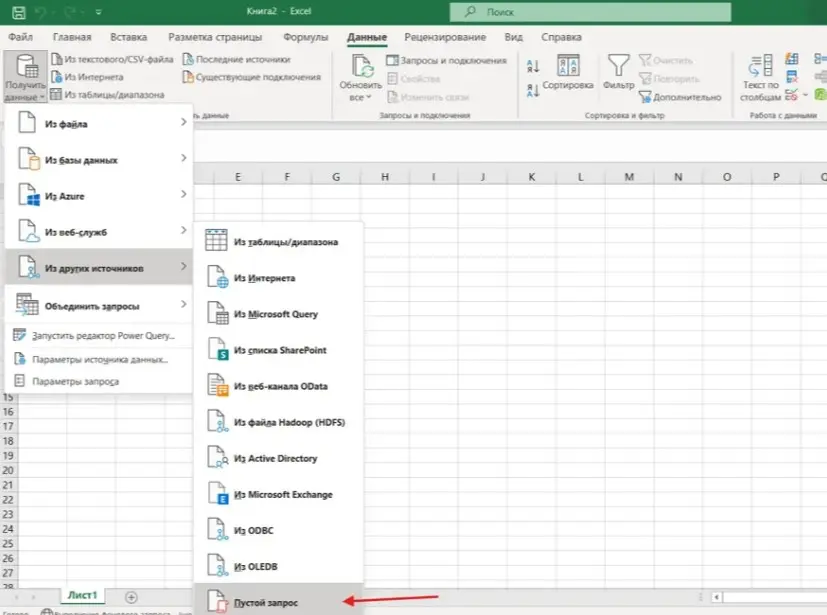Click Из текстового/CSV-файла icon button
This screenshot has height=615, width=827.
(x=112, y=59)
